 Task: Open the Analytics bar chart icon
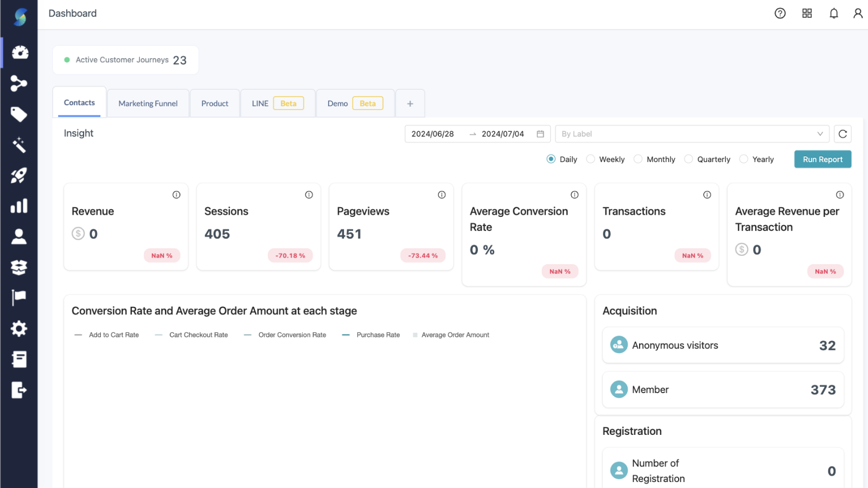point(19,206)
